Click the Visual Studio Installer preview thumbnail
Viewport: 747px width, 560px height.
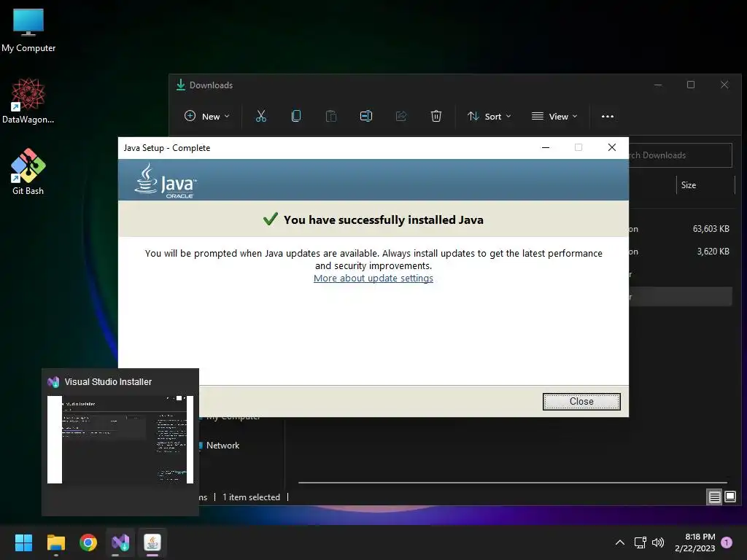coord(120,440)
